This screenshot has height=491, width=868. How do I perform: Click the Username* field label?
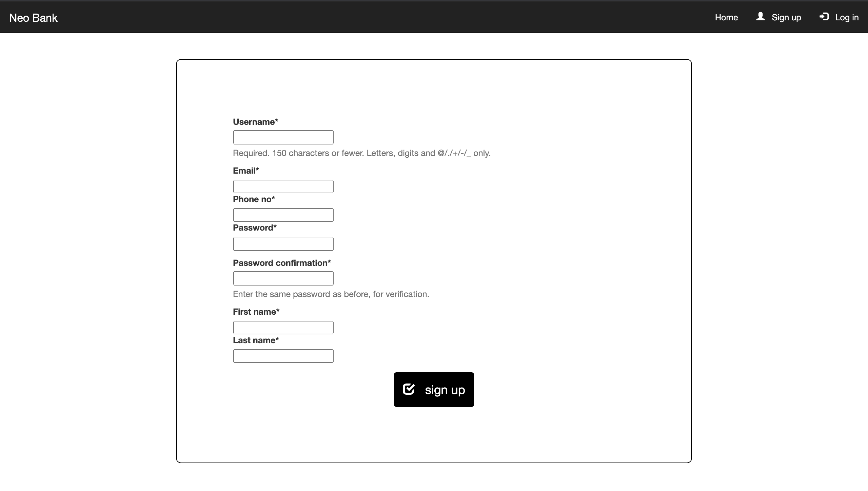click(255, 122)
